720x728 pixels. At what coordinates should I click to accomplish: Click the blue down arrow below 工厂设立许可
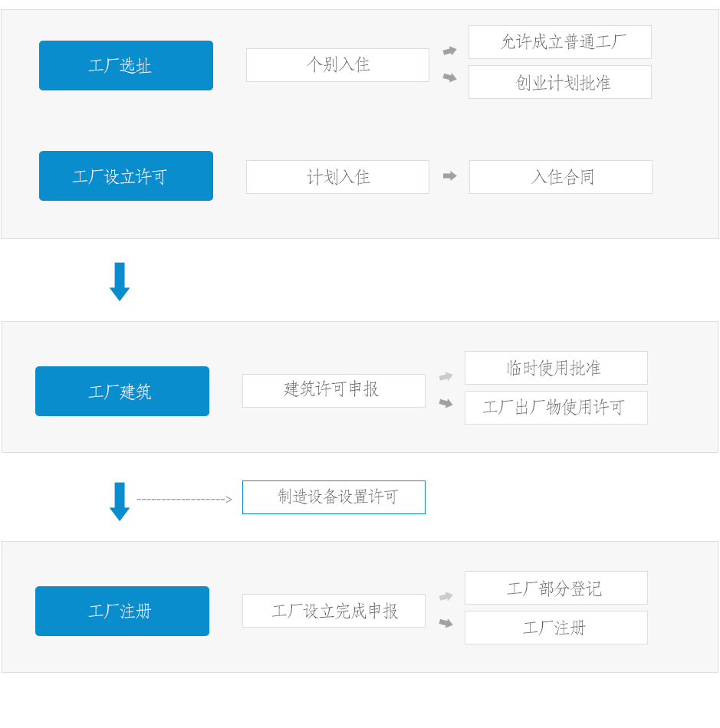point(120,282)
